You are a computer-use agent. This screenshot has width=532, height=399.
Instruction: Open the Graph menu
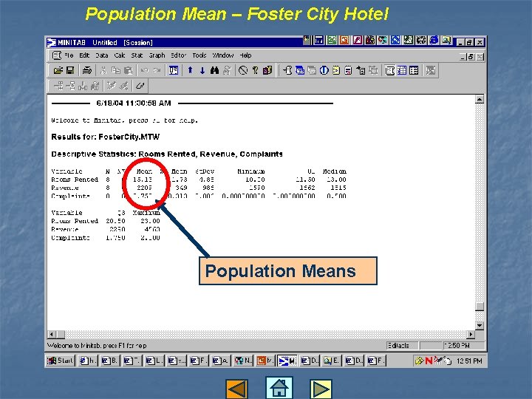157,55
